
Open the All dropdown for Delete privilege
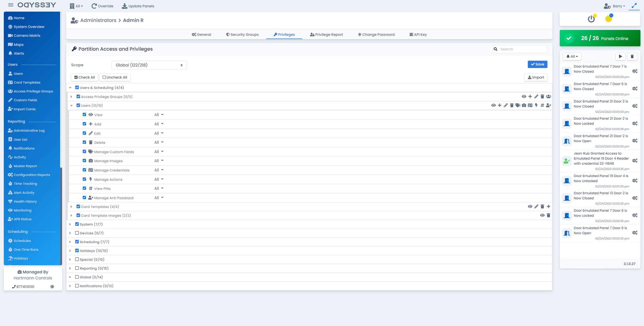pyautogui.click(x=159, y=143)
